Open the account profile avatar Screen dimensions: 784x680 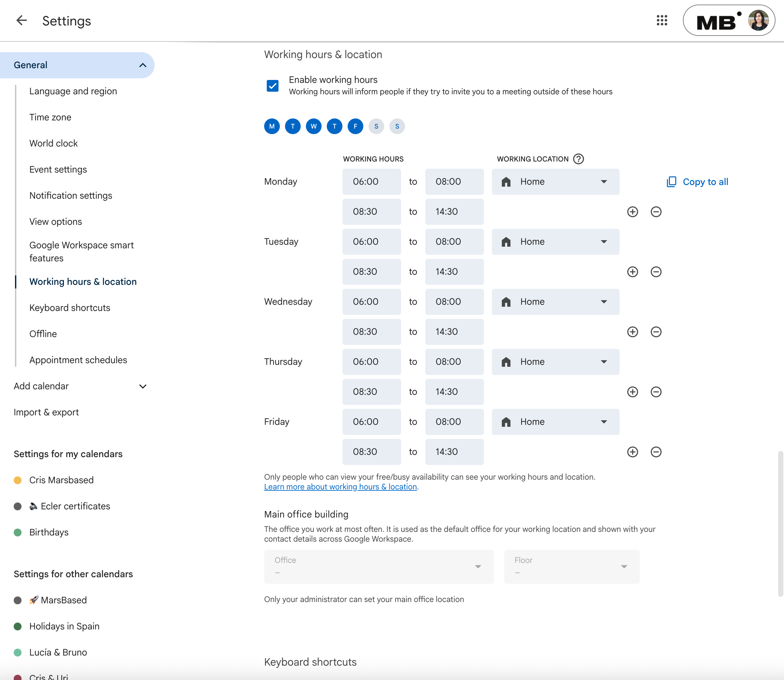click(758, 21)
